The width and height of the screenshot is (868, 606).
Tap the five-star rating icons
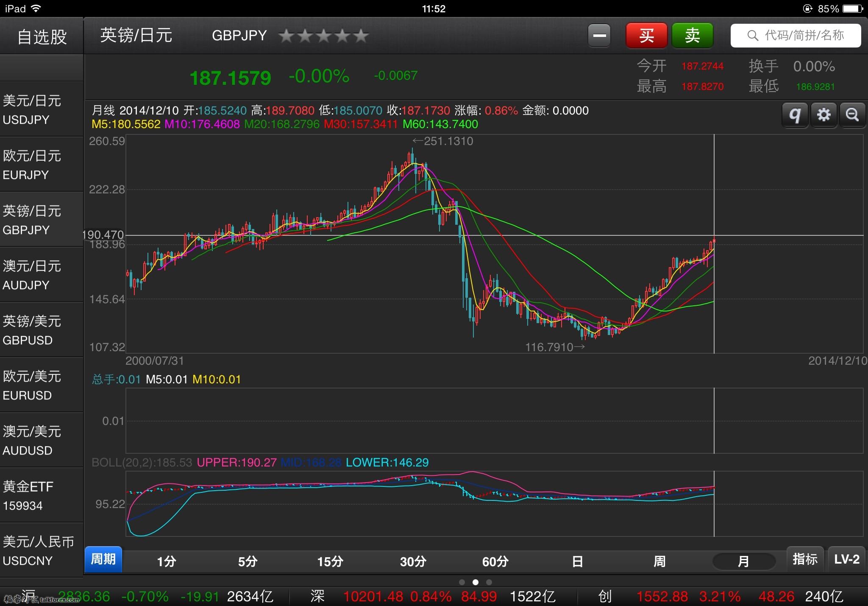tap(324, 36)
